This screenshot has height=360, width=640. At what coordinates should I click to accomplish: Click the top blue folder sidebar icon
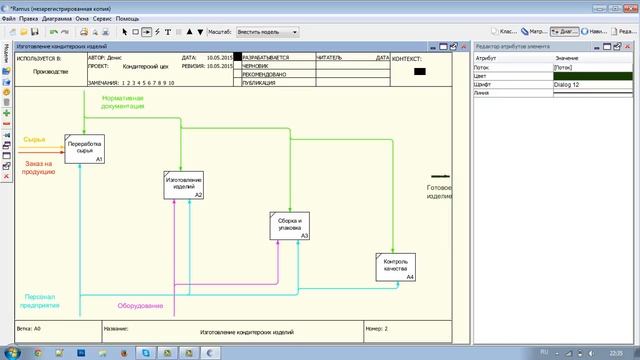pyautogui.click(x=7, y=71)
